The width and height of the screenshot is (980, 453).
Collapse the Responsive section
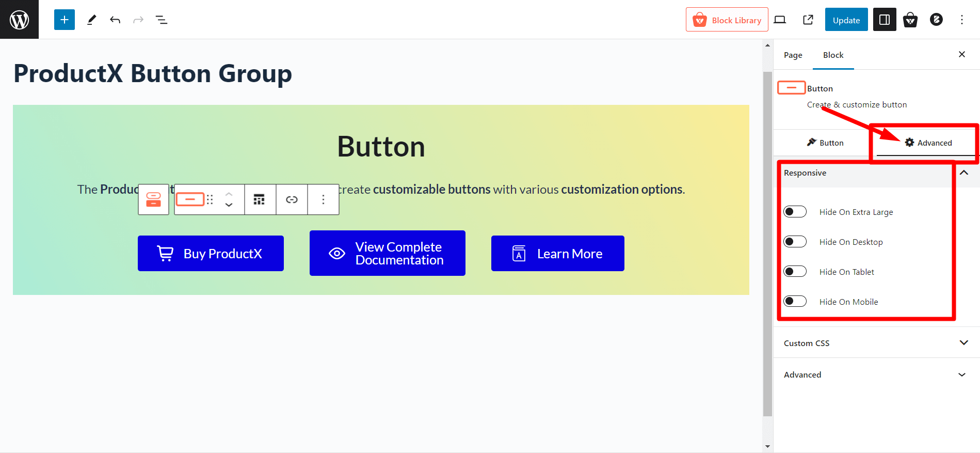point(963,173)
